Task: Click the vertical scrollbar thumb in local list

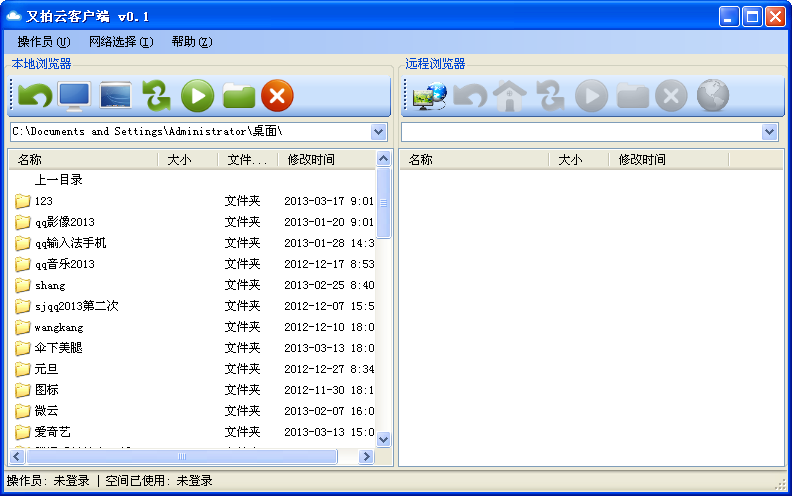Action: pyautogui.click(x=383, y=203)
